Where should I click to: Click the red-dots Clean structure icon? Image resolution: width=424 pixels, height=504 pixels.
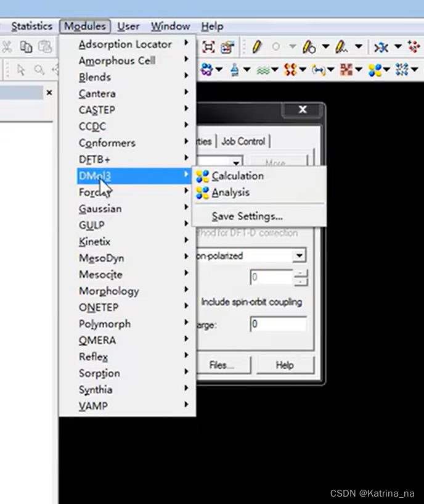(x=414, y=47)
